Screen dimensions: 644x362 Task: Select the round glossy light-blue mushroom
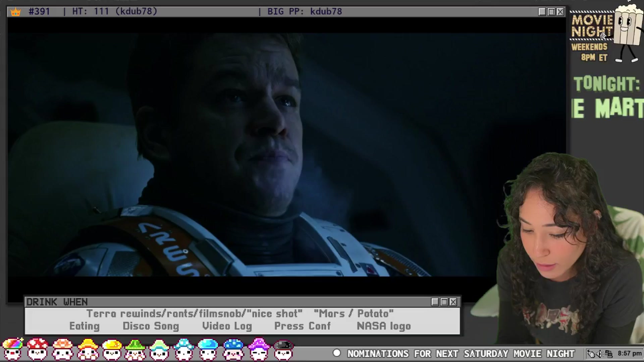[x=208, y=349]
